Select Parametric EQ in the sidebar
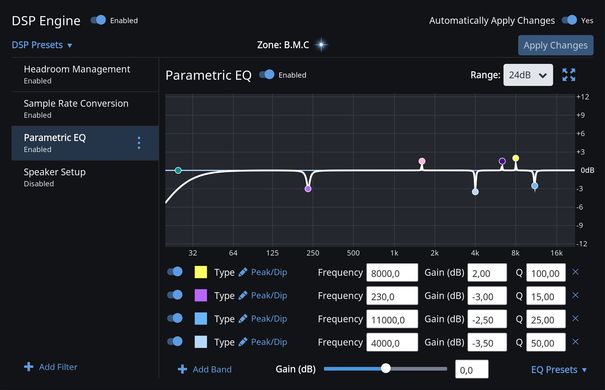Screen dimensions: 605x390 coord(85,143)
